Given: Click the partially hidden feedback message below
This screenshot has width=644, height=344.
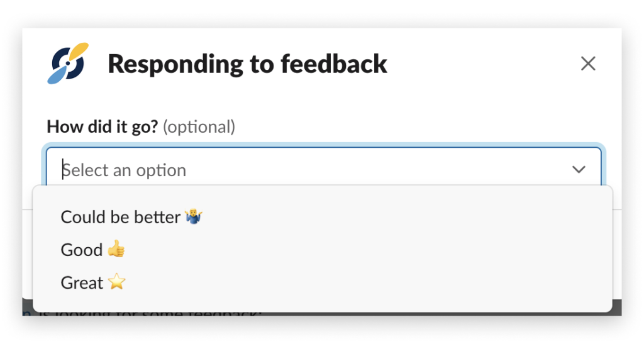Looking at the screenshot, I should 142,314.
